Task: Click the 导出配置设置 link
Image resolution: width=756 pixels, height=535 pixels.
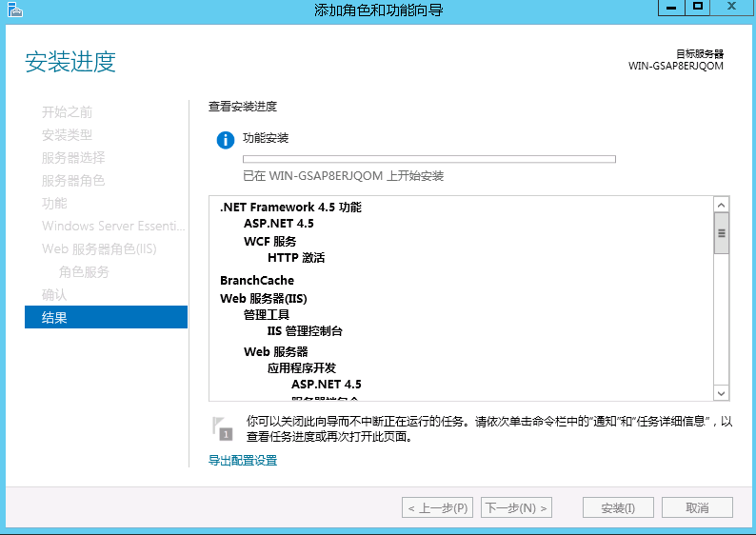Action: point(243,460)
